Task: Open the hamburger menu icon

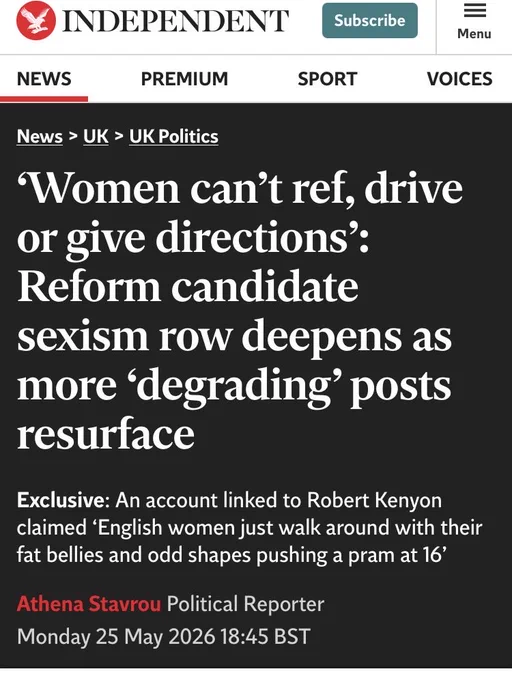Action: pyautogui.click(x=475, y=10)
